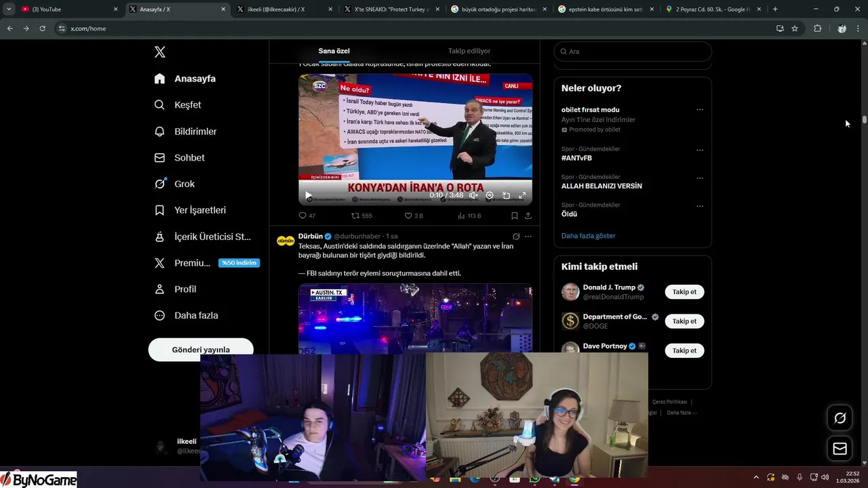Like the post with 2 B likes
This screenshot has width=868, height=488.
414,216
